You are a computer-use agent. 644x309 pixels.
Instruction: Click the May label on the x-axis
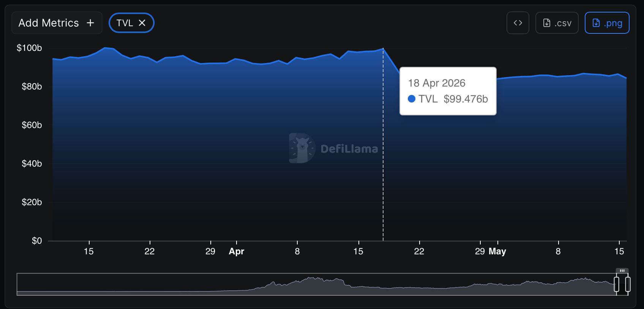coord(497,251)
